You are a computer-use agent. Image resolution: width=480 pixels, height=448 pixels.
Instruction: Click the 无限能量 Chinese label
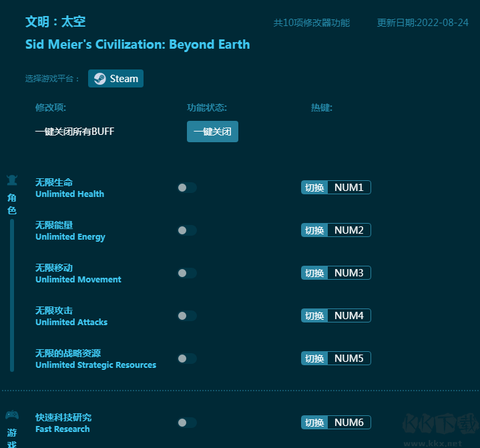coord(54,226)
